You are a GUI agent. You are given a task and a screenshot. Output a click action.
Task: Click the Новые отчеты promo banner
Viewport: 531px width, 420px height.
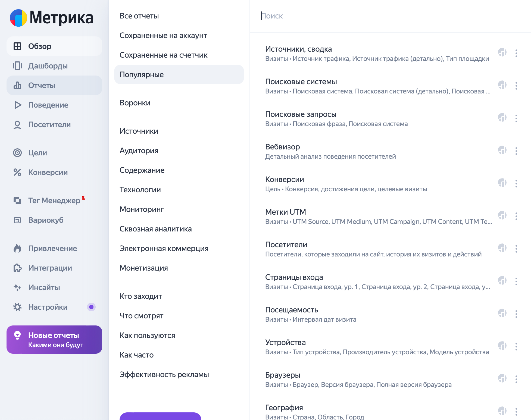click(54, 340)
